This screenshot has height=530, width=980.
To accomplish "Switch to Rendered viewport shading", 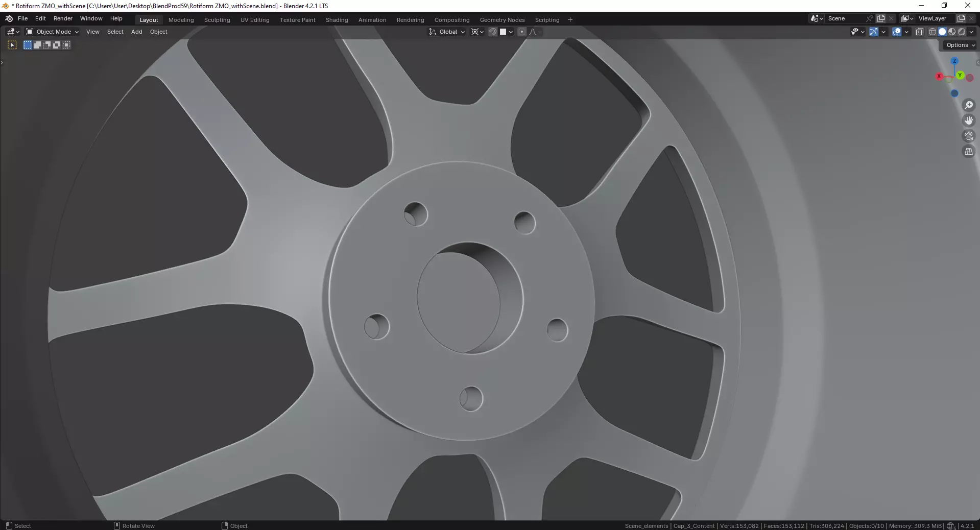I will (962, 32).
